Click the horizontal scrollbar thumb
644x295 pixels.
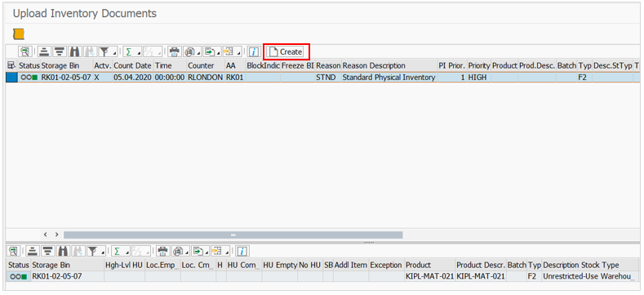tap(233, 235)
